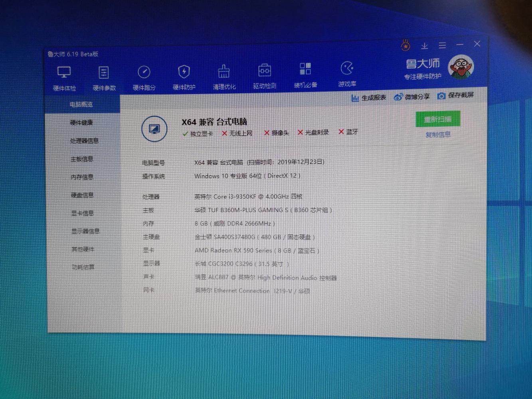Viewport: 532px width, 399px height.
Task: Select 显示器信息 in the sidebar
Action: [85, 231]
